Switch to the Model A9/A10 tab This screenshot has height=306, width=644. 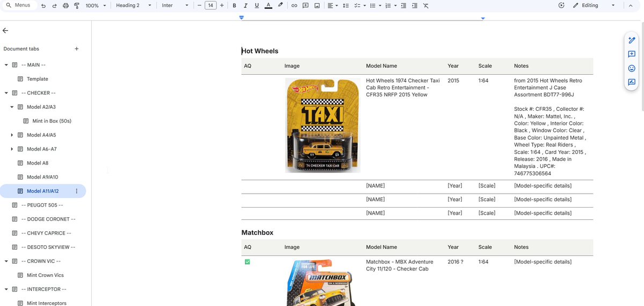pyautogui.click(x=43, y=177)
